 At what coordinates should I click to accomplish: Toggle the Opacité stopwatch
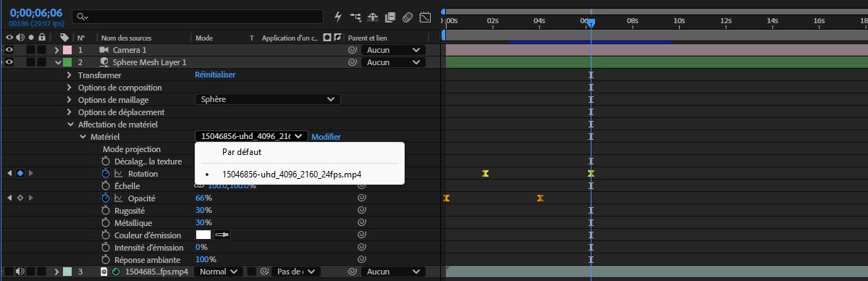click(106, 198)
